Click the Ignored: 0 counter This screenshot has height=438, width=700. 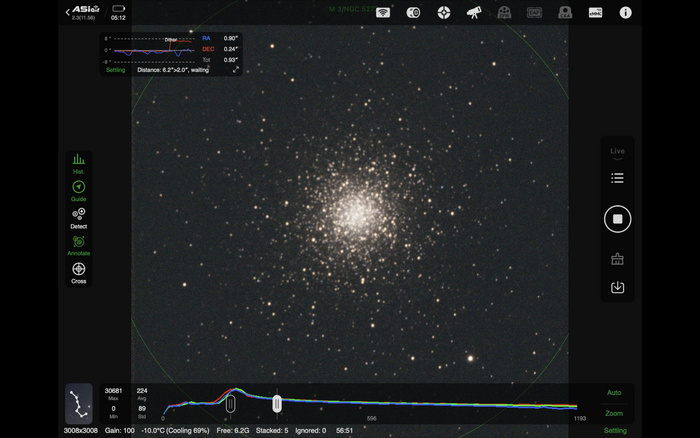point(311,431)
